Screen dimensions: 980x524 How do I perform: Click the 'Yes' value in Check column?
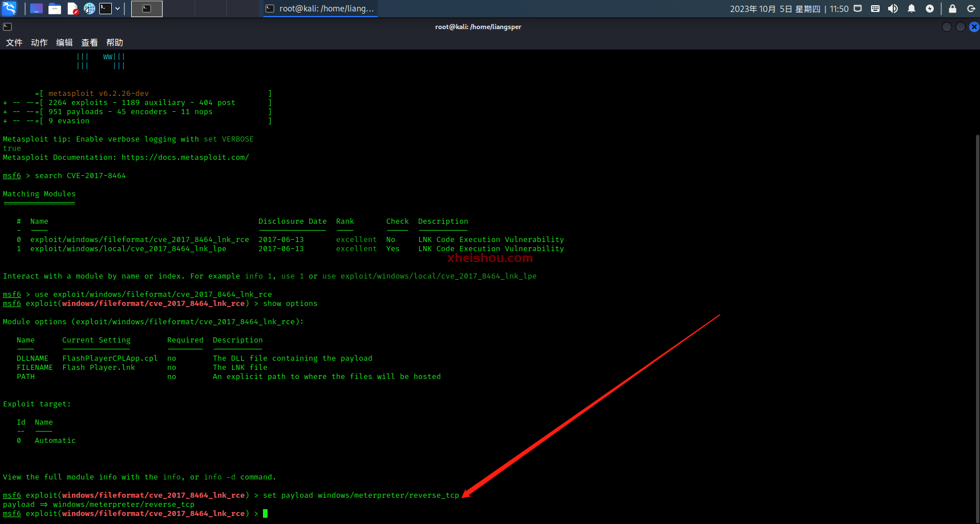pyautogui.click(x=393, y=249)
